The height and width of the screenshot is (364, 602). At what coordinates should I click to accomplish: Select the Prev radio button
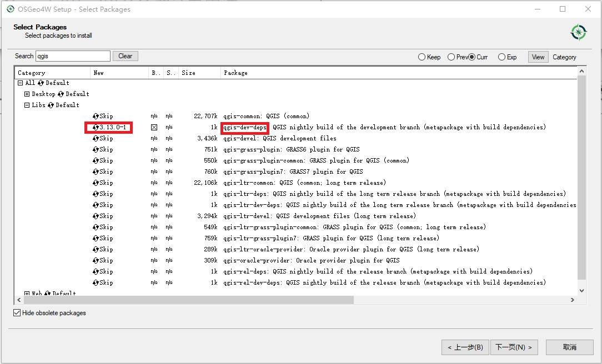click(451, 57)
